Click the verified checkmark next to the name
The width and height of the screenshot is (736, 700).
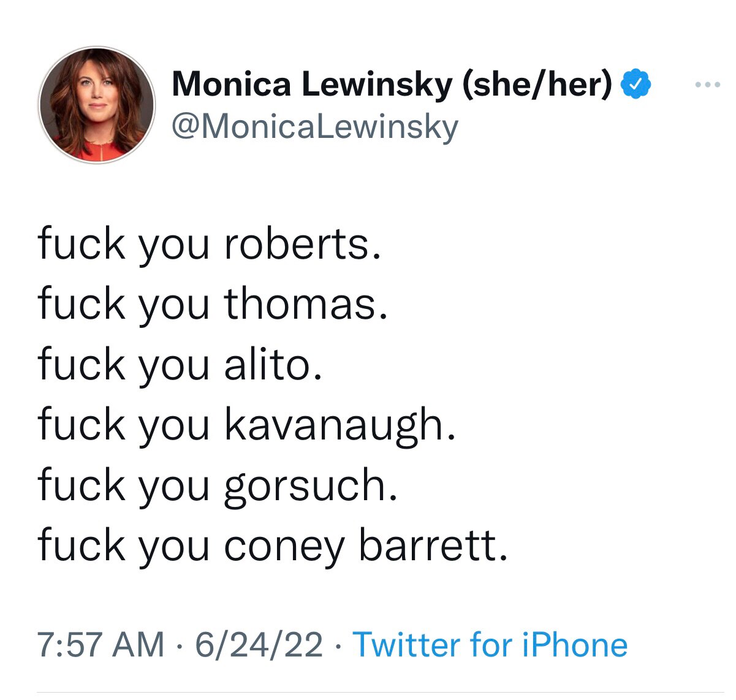tap(635, 84)
